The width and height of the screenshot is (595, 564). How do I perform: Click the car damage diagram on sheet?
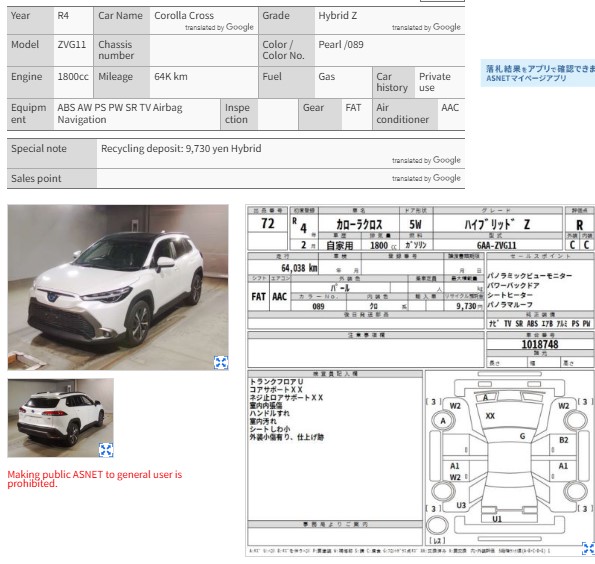(508, 457)
